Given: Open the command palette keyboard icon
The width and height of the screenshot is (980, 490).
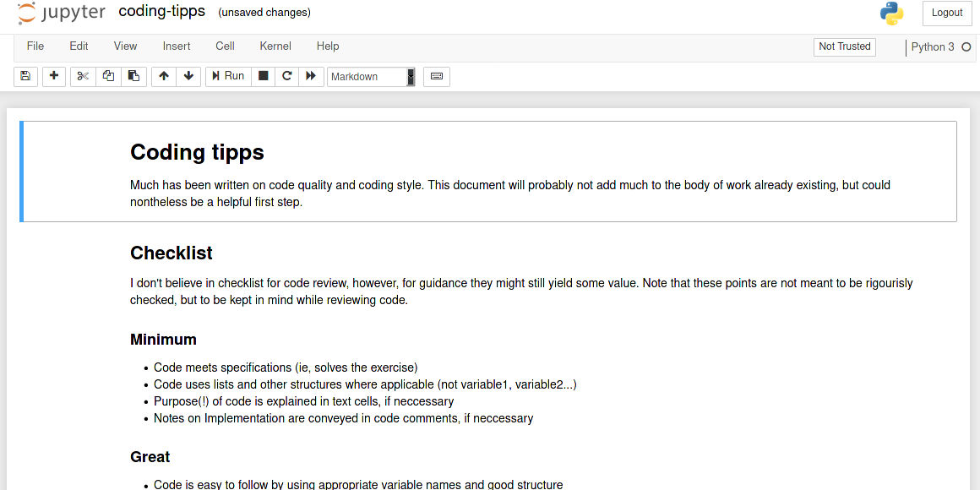Looking at the screenshot, I should tap(437, 76).
